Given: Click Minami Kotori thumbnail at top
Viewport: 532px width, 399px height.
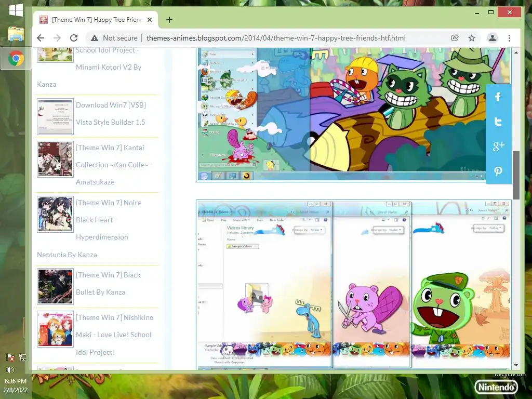Looking at the screenshot, I should 55,55.
